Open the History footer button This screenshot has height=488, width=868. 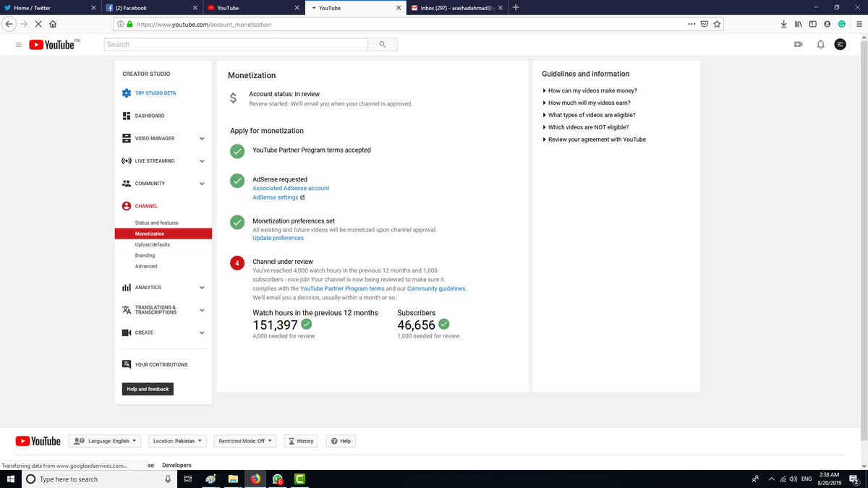[x=301, y=441]
